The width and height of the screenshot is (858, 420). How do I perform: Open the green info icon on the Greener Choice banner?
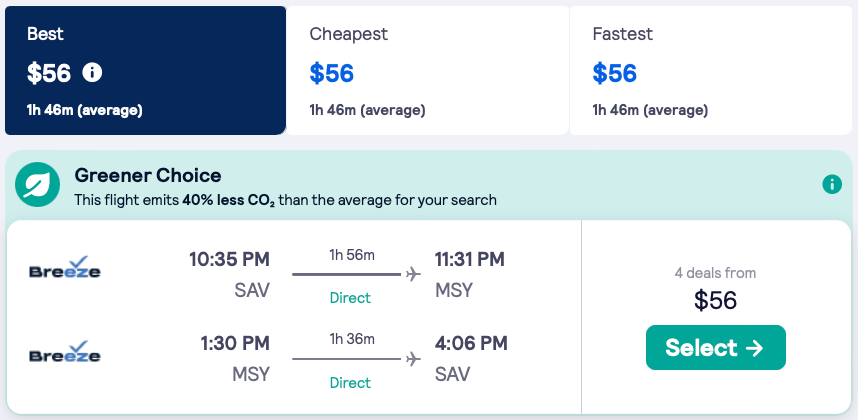pyautogui.click(x=831, y=185)
